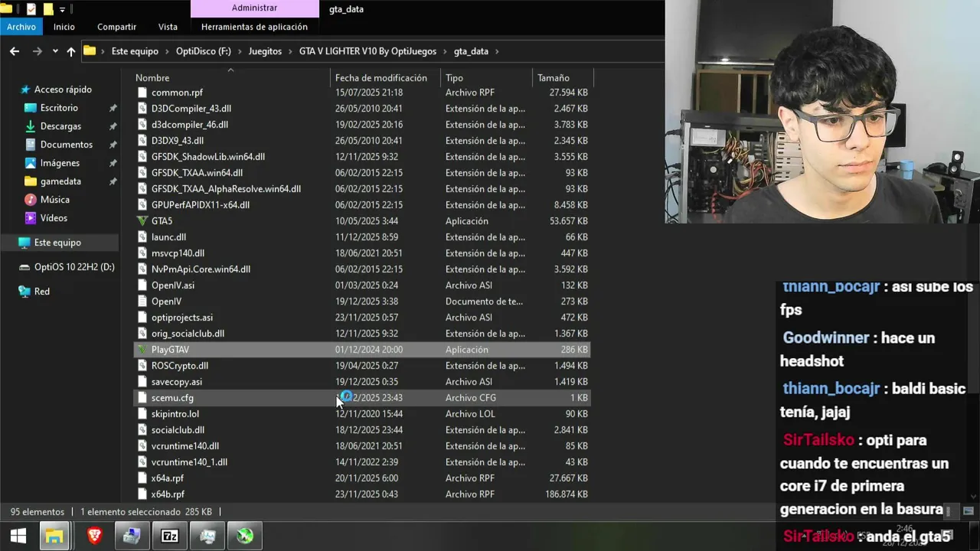Open the green globe taskbar app
Image resolution: width=980 pixels, height=551 pixels.
[x=245, y=536]
